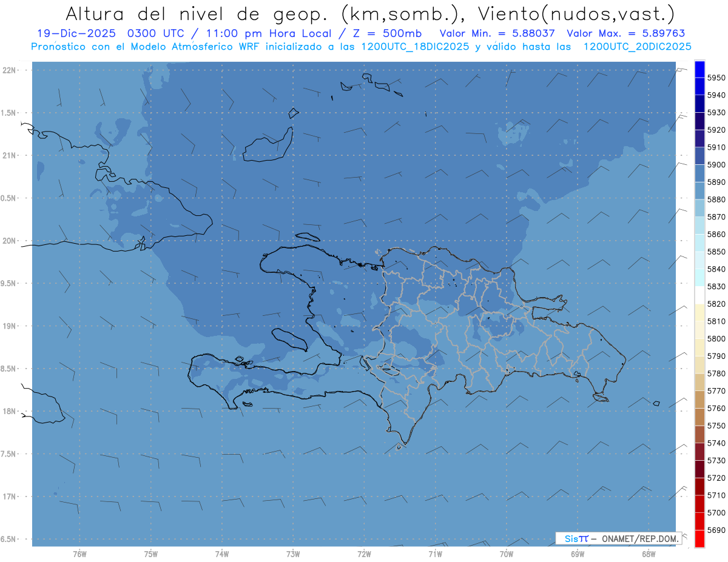Click the 5920 colorbar label

click(x=716, y=130)
